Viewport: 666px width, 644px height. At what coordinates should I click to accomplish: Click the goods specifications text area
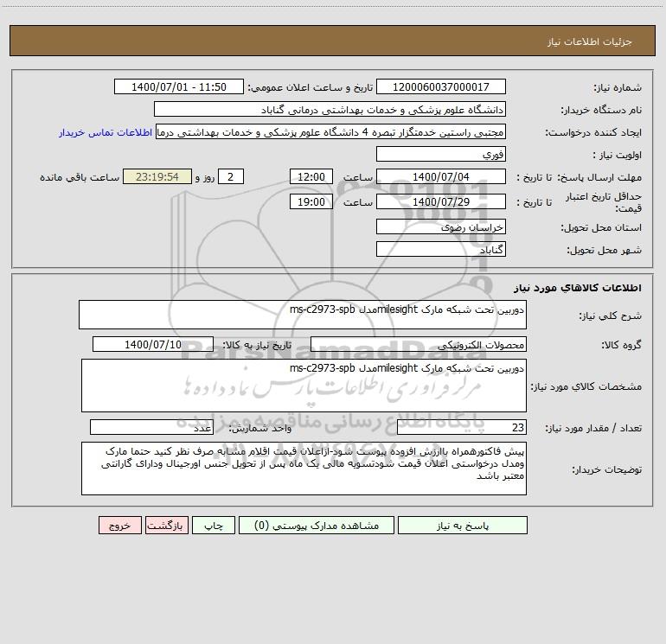(304, 386)
